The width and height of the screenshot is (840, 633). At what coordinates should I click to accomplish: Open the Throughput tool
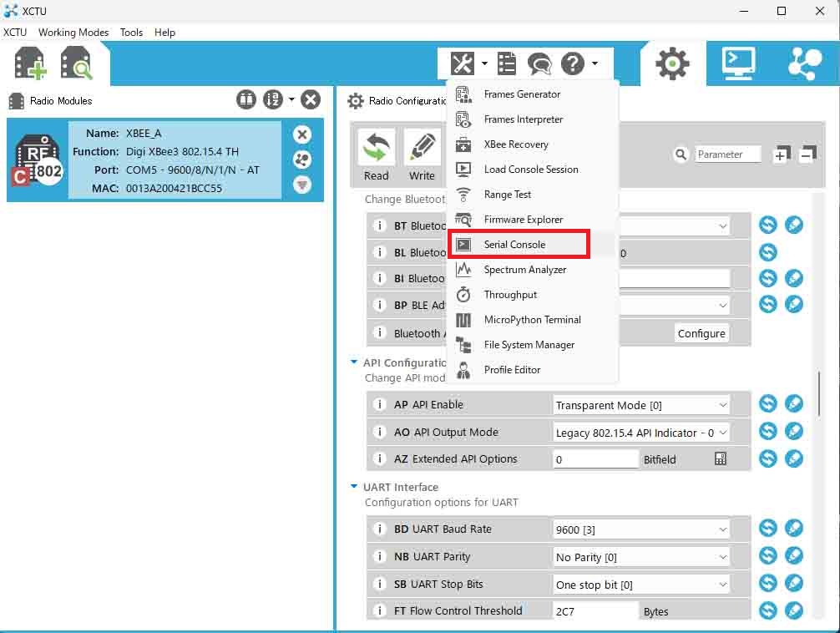tap(532, 295)
